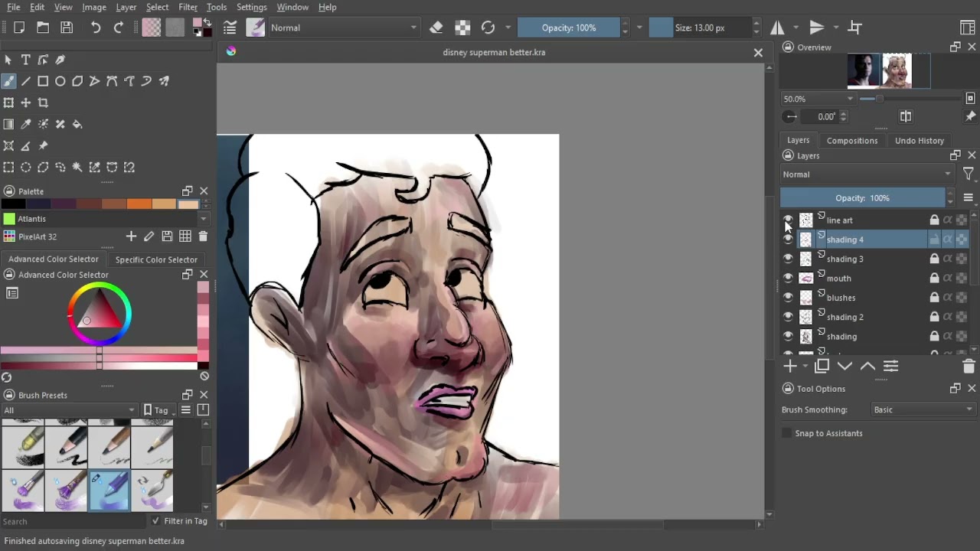
Task: Duplicate the layer button
Action: pyautogui.click(x=822, y=367)
